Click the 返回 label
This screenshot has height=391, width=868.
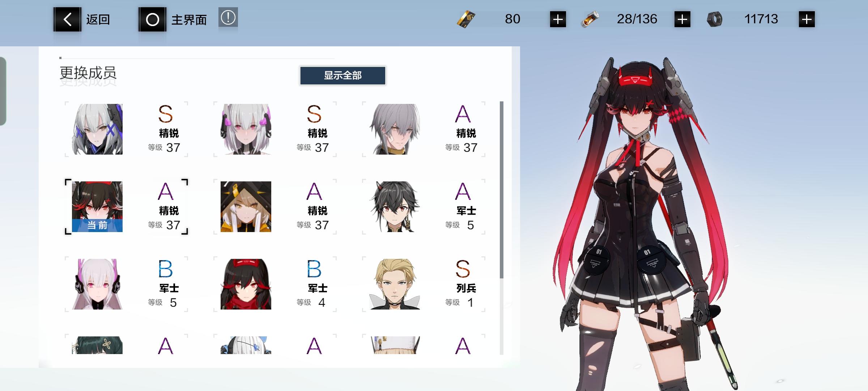(98, 19)
